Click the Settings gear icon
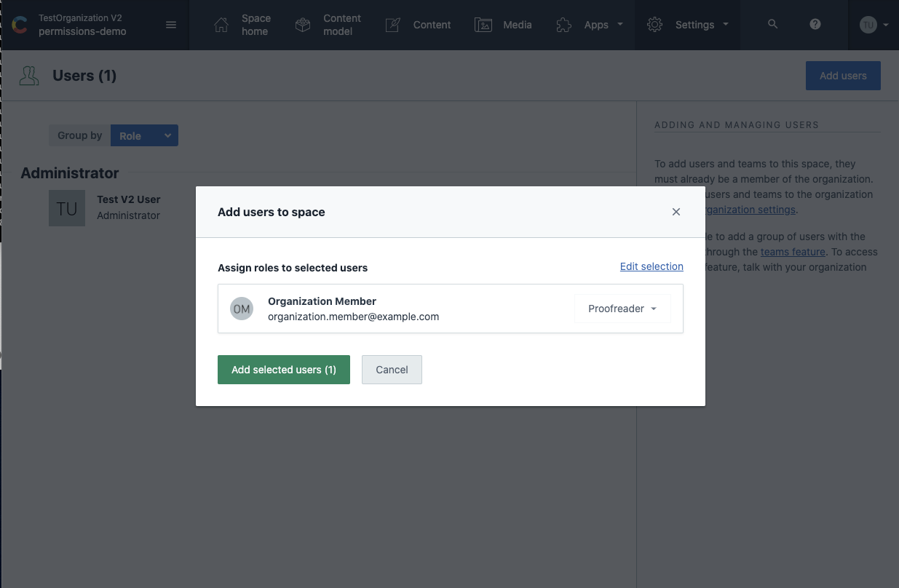Viewport: 899px width, 588px height. [654, 25]
